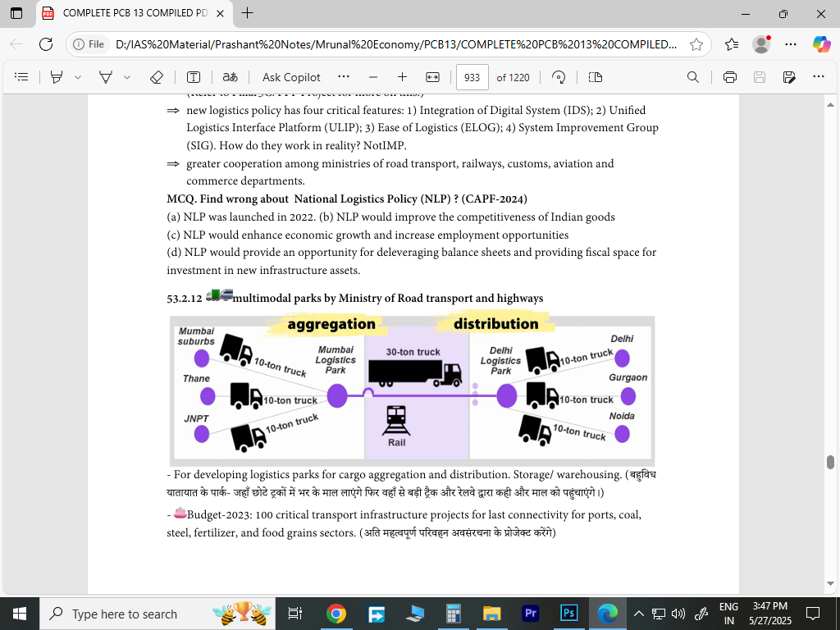
Task: Open a new browser tab
Action: pyautogui.click(x=247, y=13)
